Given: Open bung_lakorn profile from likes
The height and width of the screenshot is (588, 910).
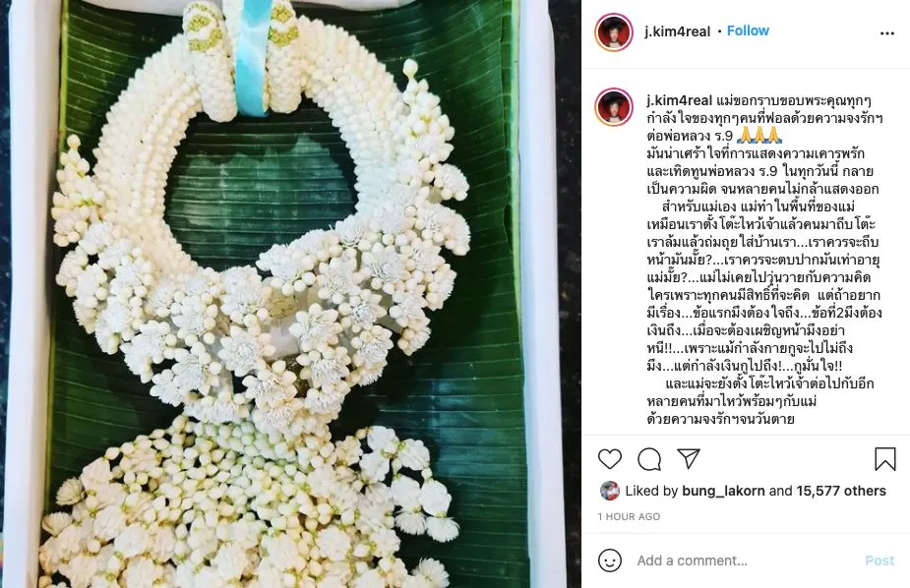Looking at the screenshot, I should [723, 491].
